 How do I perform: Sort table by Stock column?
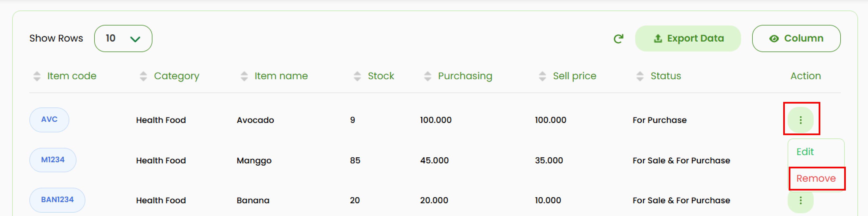click(357, 76)
